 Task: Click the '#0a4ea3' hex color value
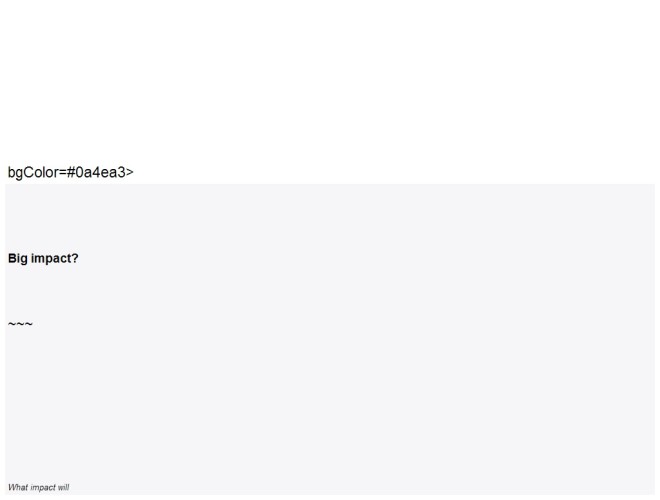(96, 172)
